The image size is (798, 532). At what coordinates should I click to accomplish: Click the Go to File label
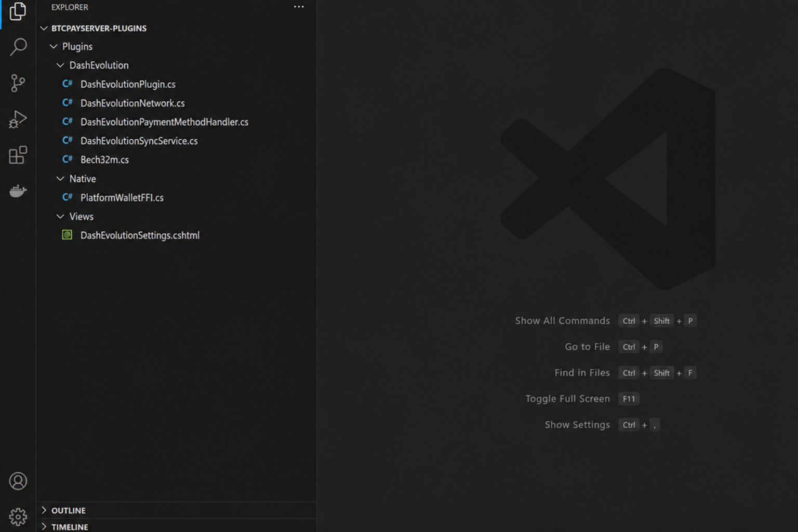tap(587, 347)
